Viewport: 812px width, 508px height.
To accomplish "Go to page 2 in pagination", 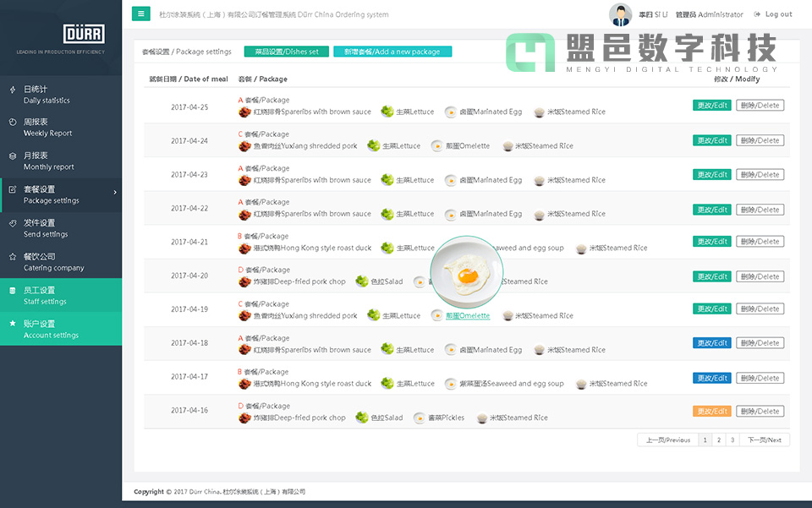I will (x=718, y=440).
